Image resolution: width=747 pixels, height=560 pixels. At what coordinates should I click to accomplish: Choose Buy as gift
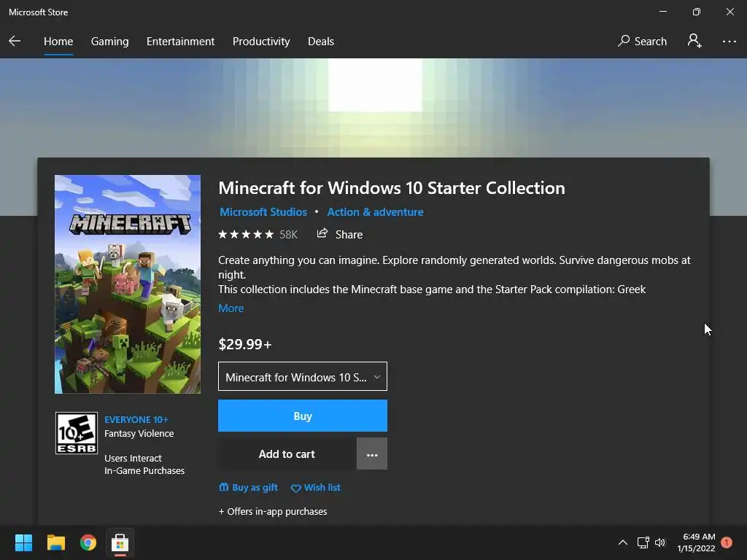[x=248, y=488]
